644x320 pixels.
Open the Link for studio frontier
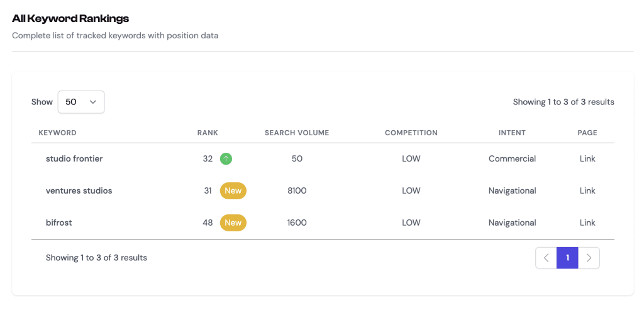click(x=587, y=159)
